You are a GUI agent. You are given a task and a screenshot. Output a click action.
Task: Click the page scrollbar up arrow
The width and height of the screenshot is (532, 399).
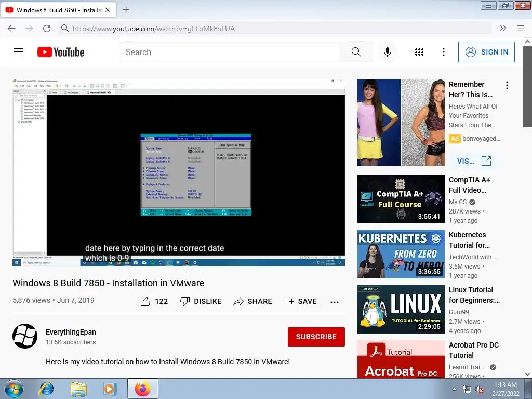528,42
